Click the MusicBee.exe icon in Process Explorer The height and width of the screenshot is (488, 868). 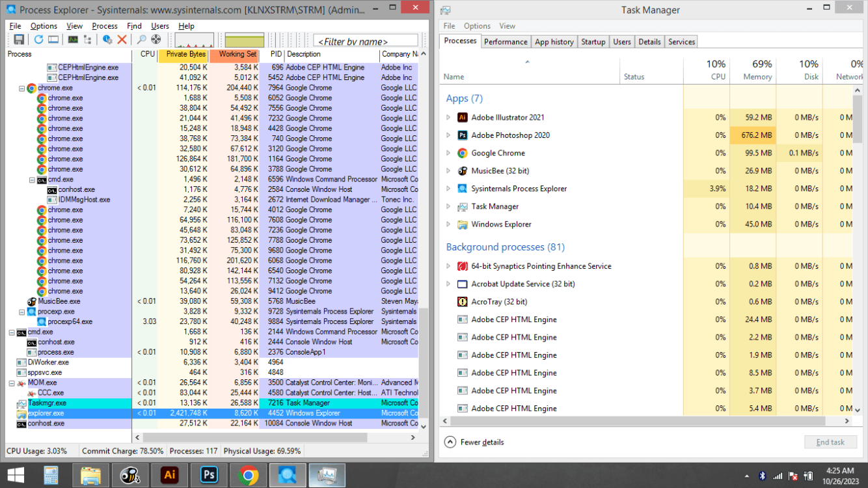32,301
